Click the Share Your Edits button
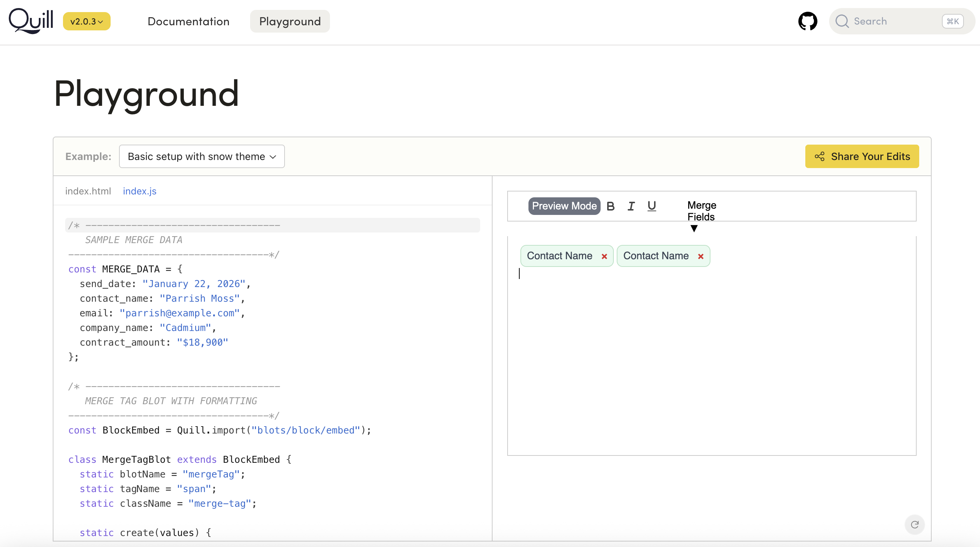The image size is (980, 547). click(862, 156)
